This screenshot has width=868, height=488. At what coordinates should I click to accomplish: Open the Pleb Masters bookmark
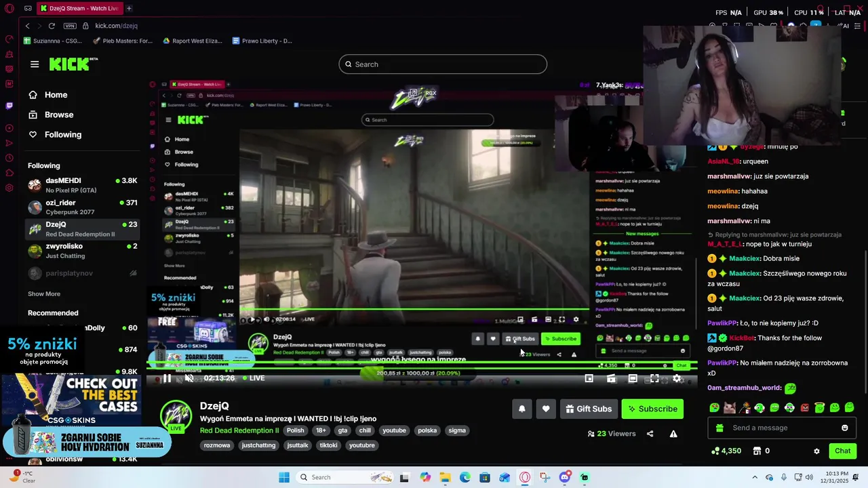tap(122, 41)
